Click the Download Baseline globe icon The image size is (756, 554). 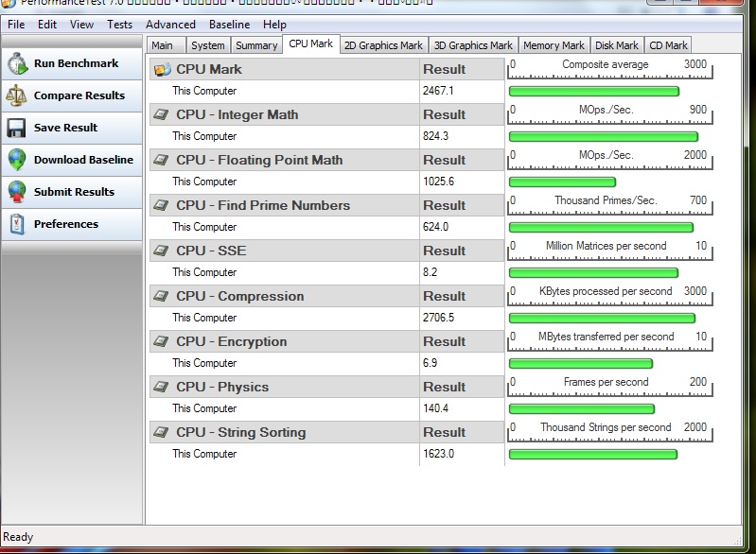click(17, 160)
